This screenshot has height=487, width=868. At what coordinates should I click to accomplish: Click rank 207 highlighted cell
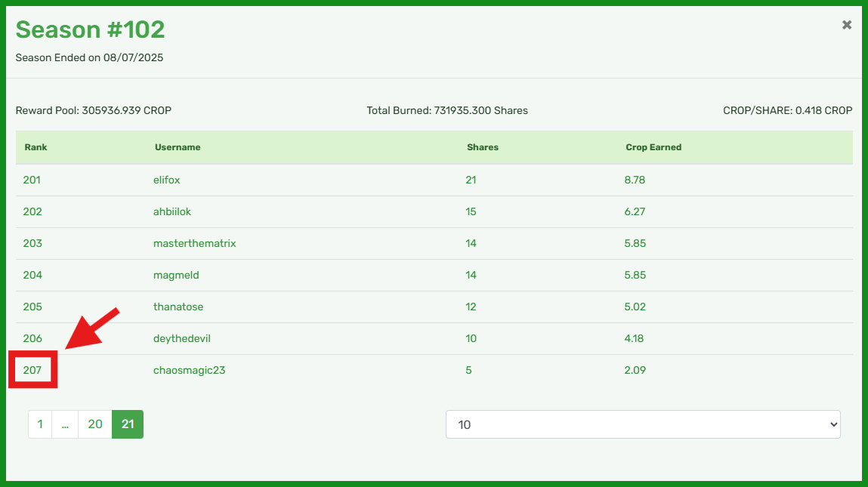32,370
